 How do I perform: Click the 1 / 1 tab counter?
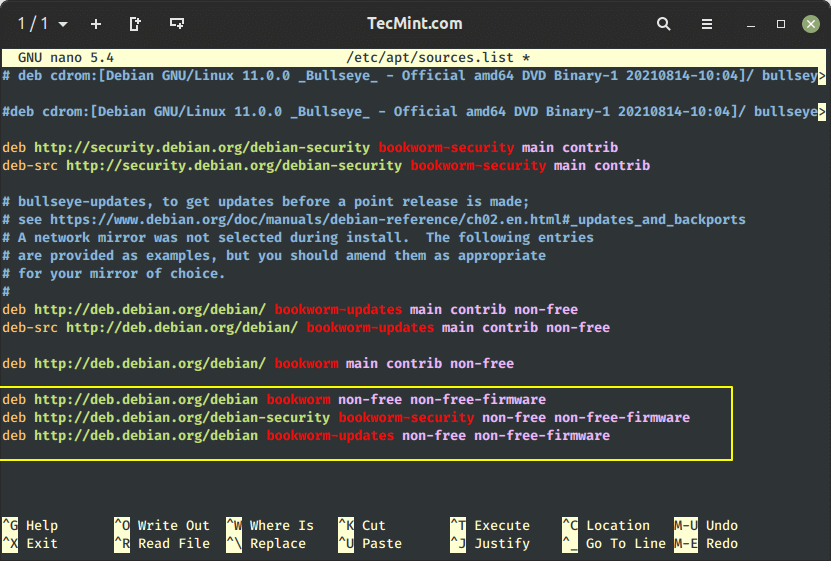pos(33,24)
